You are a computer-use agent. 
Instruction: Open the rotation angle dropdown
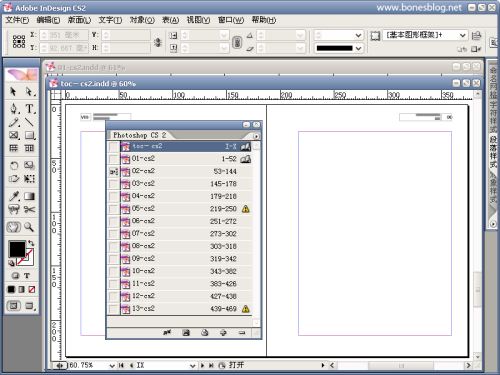click(300, 35)
